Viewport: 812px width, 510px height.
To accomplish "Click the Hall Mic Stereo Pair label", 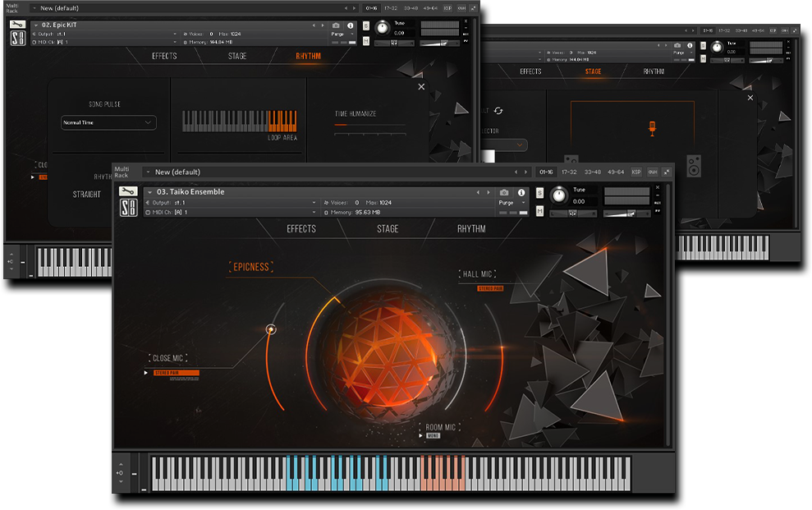I will [490, 288].
